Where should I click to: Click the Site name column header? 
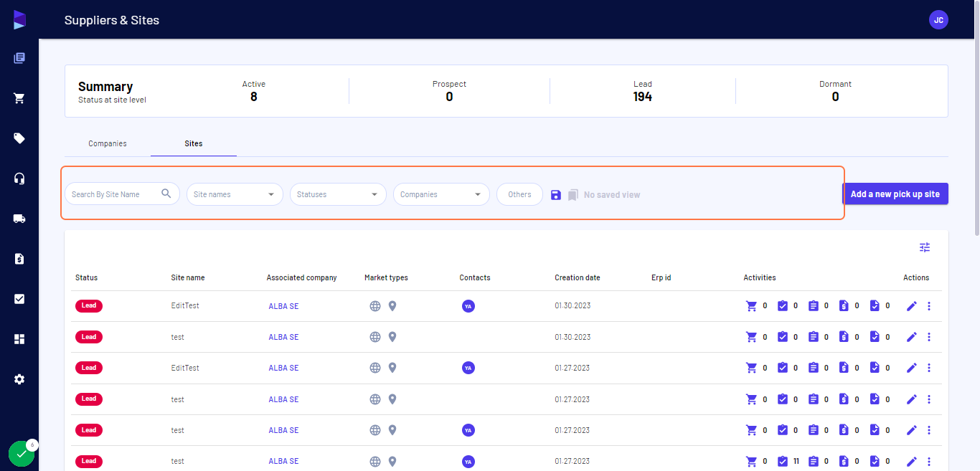[x=188, y=277]
